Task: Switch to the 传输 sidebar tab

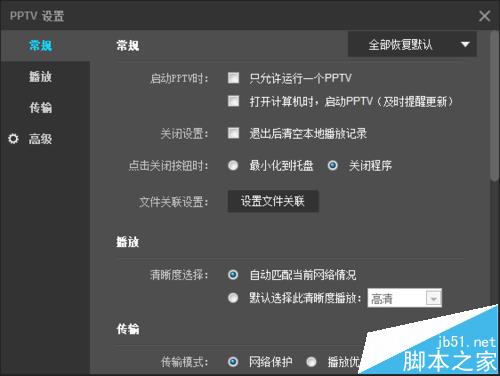Action: click(x=40, y=108)
